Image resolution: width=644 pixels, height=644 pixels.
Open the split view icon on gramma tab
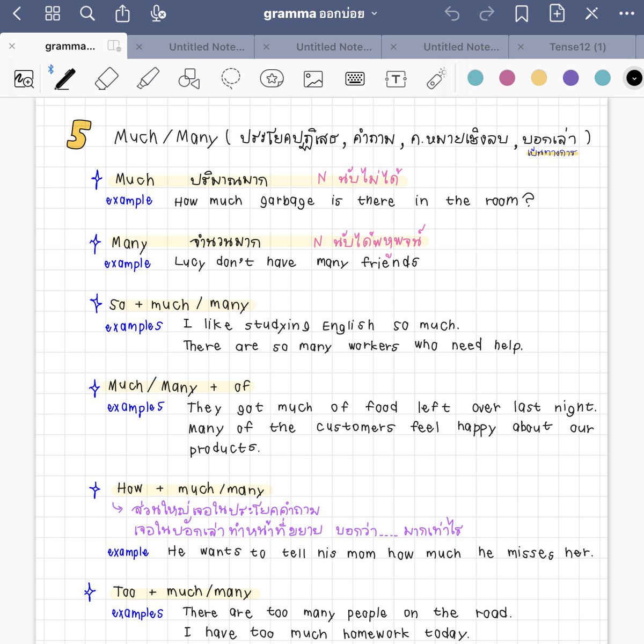coord(114,46)
